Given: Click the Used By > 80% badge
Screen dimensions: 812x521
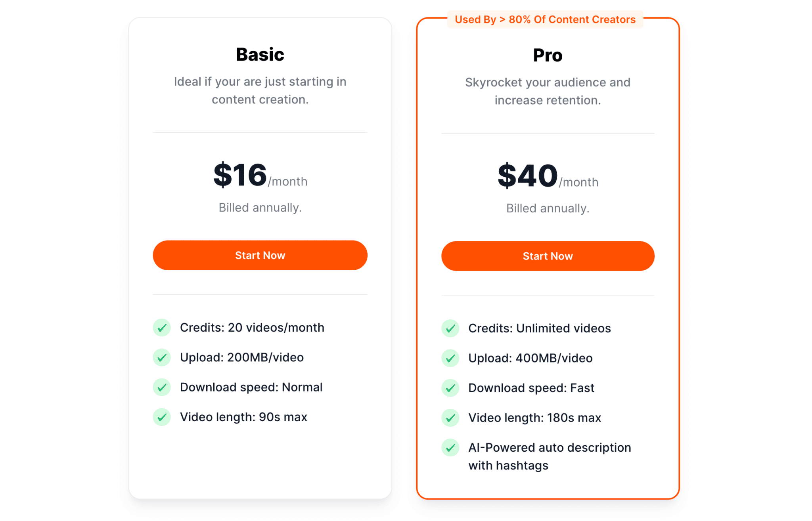Looking at the screenshot, I should click(x=545, y=19).
